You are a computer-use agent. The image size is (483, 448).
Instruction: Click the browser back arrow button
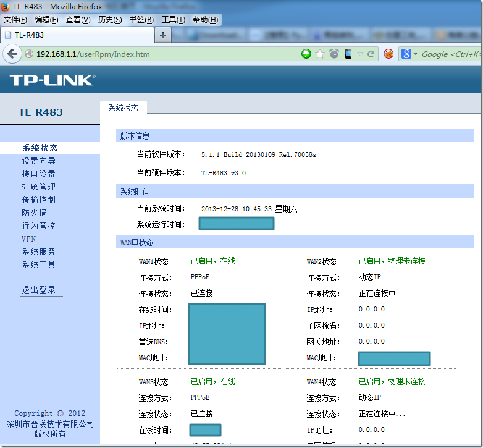(x=12, y=54)
